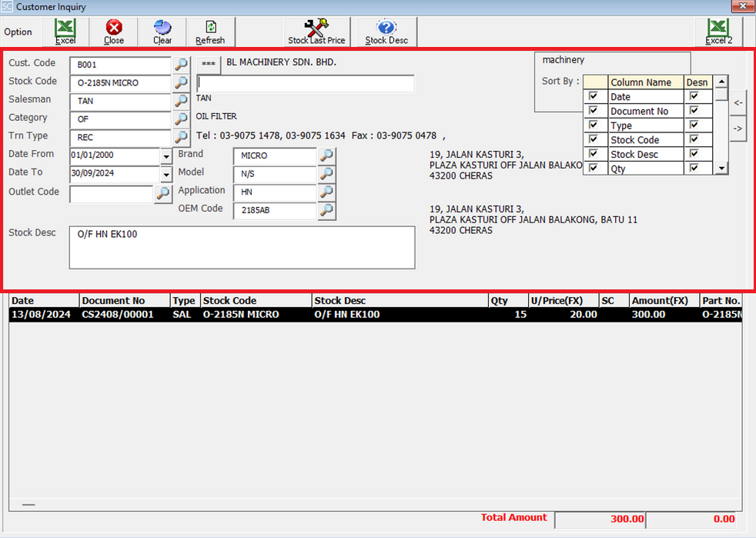The image size is (756, 538).
Task: Look up Stock Code with magnifier
Action: pyautogui.click(x=181, y=82)
